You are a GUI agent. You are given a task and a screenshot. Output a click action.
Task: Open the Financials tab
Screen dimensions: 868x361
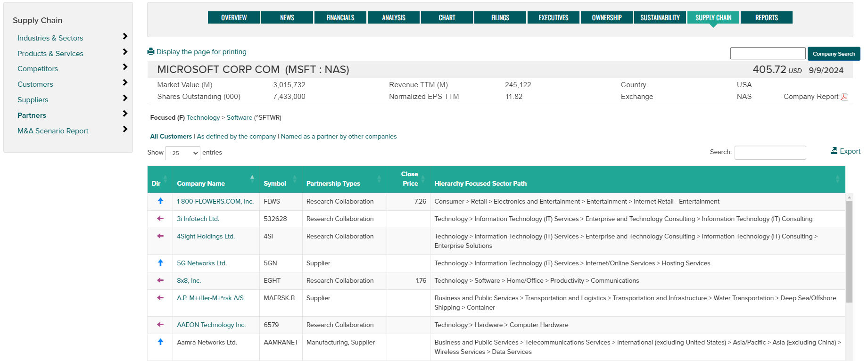coord(340,17)
